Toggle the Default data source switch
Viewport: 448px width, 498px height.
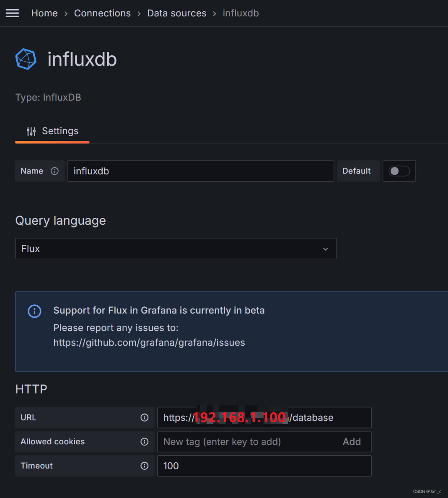pos(399,171)
